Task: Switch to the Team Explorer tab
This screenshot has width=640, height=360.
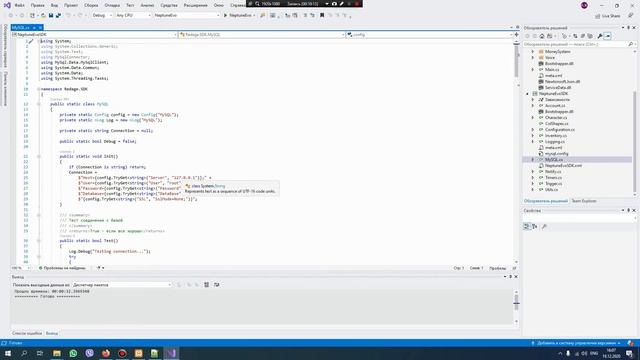Action: coord(584,201)
